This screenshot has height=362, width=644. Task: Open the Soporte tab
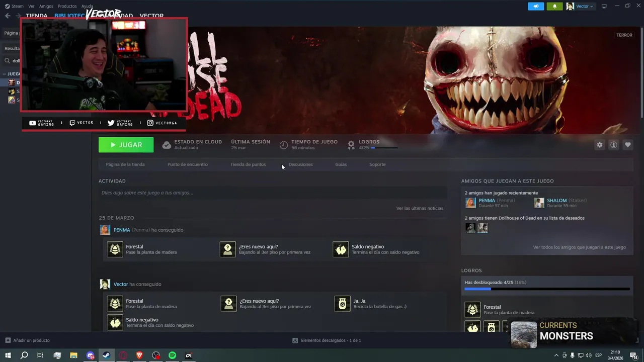(377, 164)
